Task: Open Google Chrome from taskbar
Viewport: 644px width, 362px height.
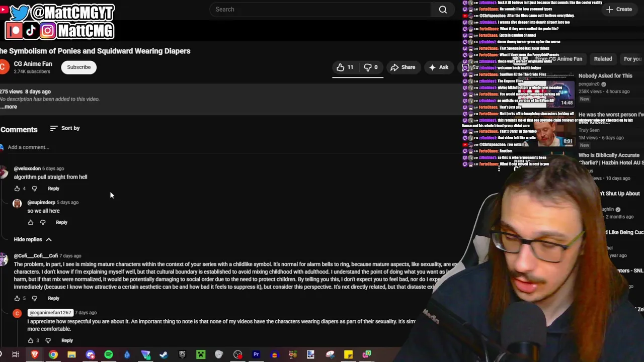Action: click(x=53, y=354)
